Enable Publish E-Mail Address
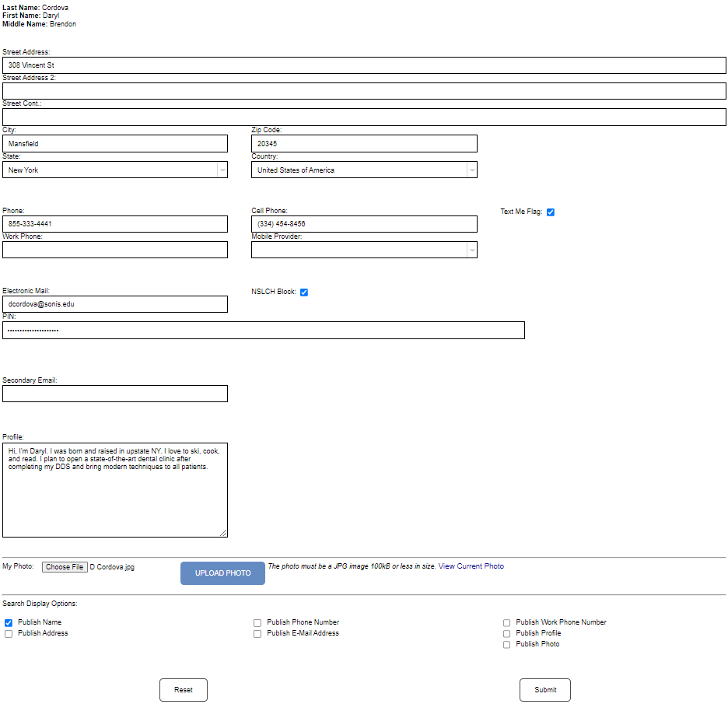This screenshot has width=728, height=704. tap(257, 633)
